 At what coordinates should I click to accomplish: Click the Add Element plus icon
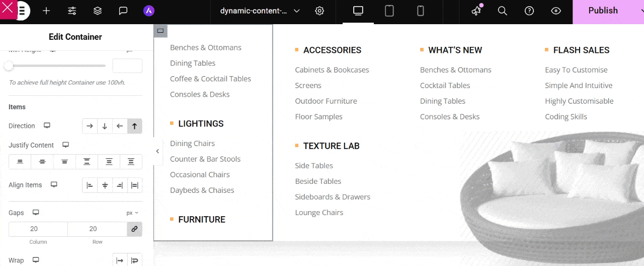pyautogui.click(x=46, y=11)
